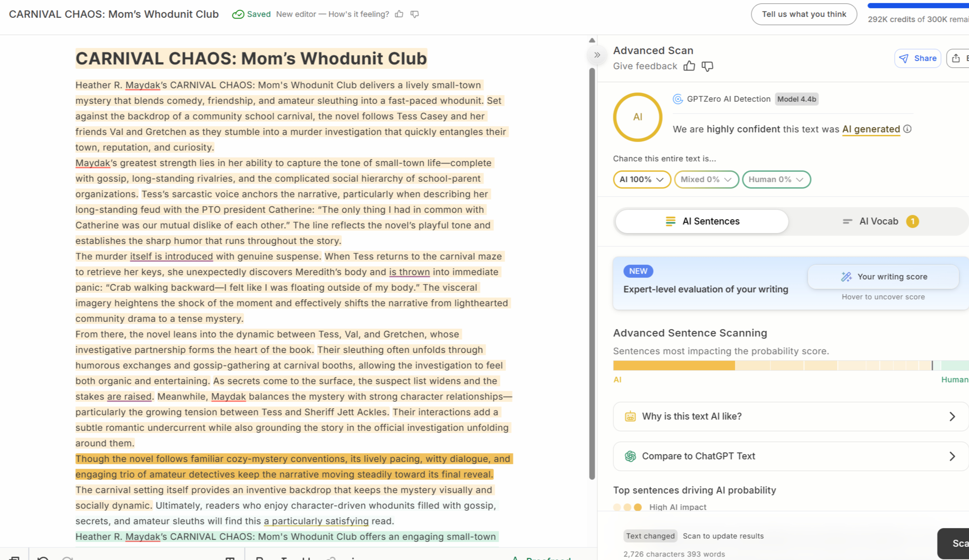Switch to the AI Sentences tab
The height and width of the screenshot is (560, 969).
pos(702,221)
